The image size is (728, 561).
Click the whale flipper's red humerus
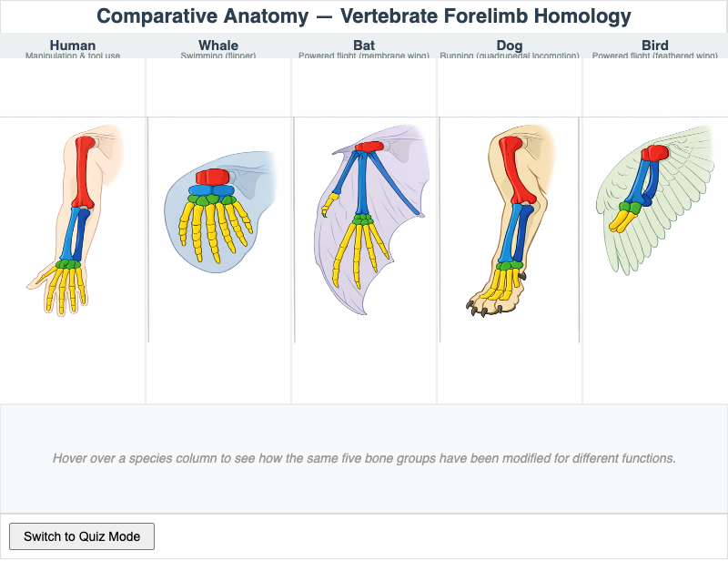(x=213, y=176)
